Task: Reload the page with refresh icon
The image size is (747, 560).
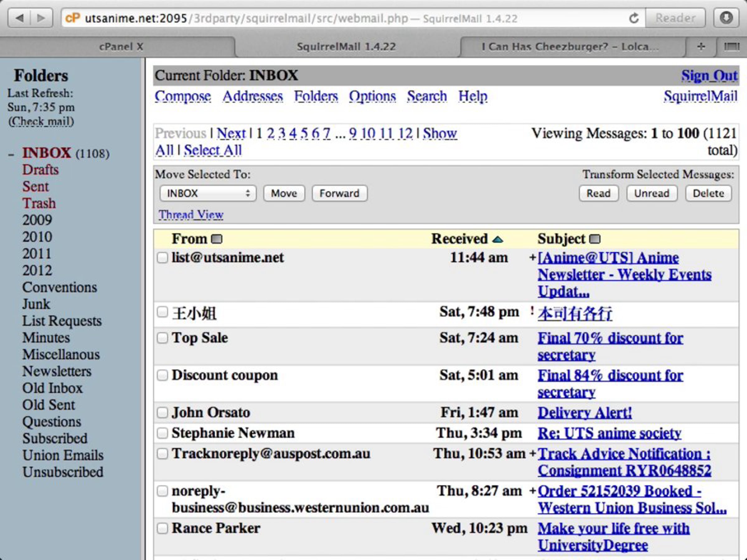Action: click(633, 18)
